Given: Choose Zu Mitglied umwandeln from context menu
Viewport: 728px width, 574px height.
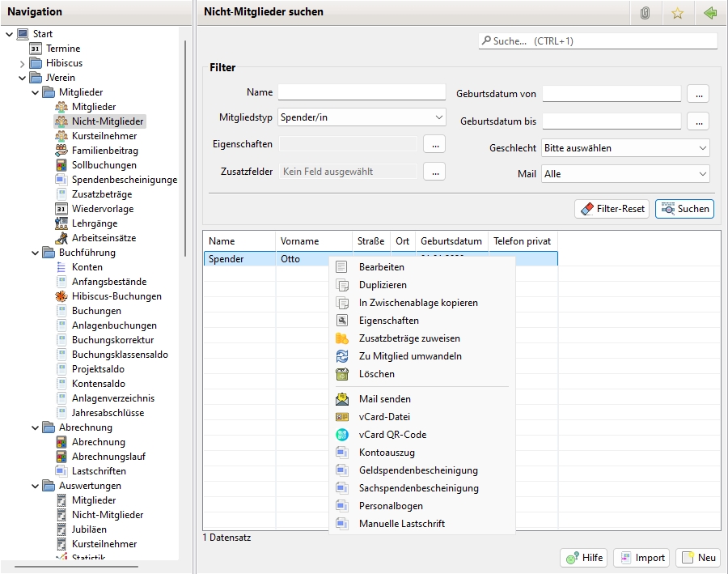Looking at the screenshot, I should [x=410, y=356].
